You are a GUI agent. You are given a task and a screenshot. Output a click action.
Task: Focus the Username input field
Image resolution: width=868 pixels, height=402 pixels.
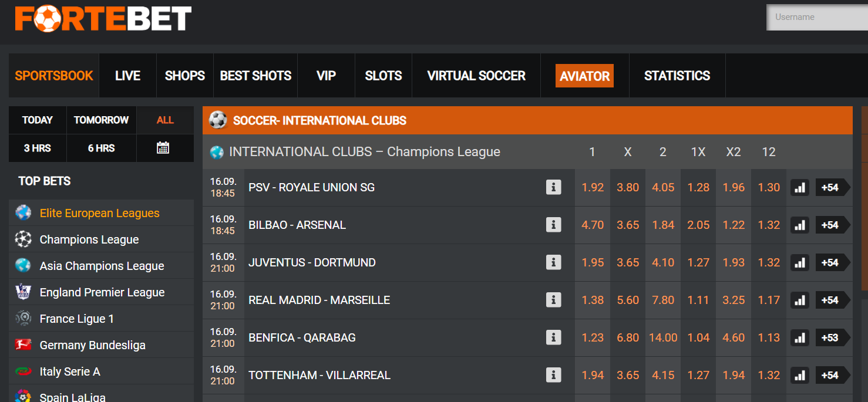(x=817, y=17)
